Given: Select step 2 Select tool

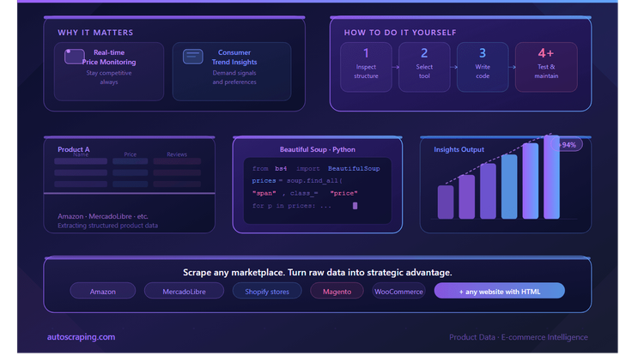Looking at the screenshot, I should tap(424, 67).
